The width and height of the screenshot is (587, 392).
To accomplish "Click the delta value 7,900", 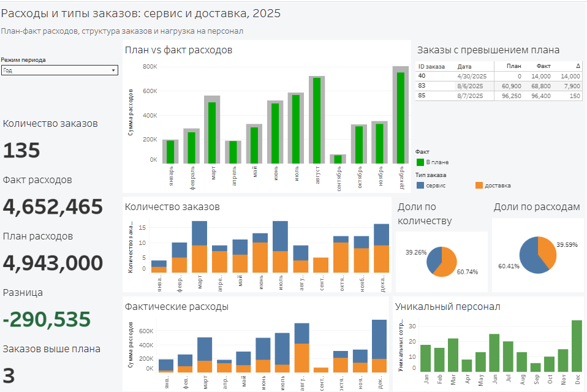I will tap(572, 86).
